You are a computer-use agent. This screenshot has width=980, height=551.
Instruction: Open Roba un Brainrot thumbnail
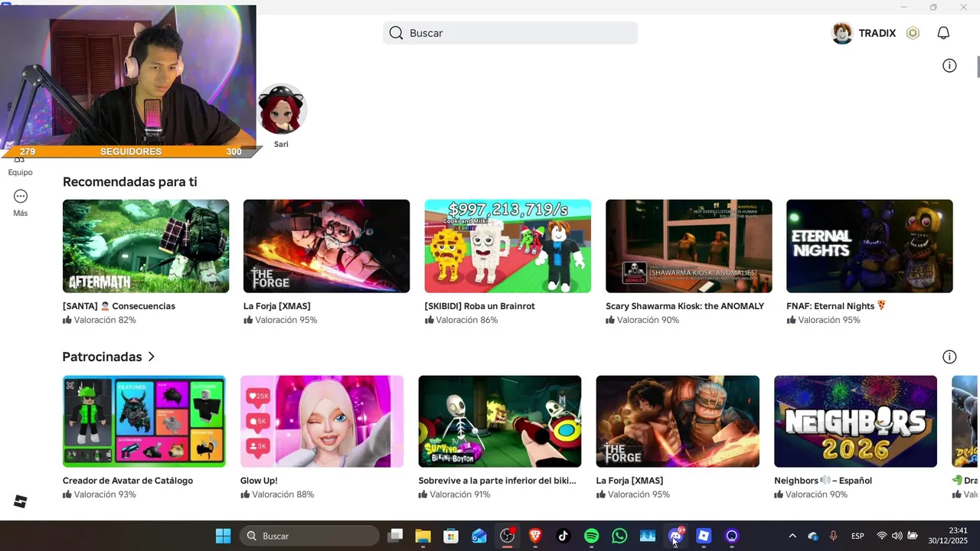508,246
